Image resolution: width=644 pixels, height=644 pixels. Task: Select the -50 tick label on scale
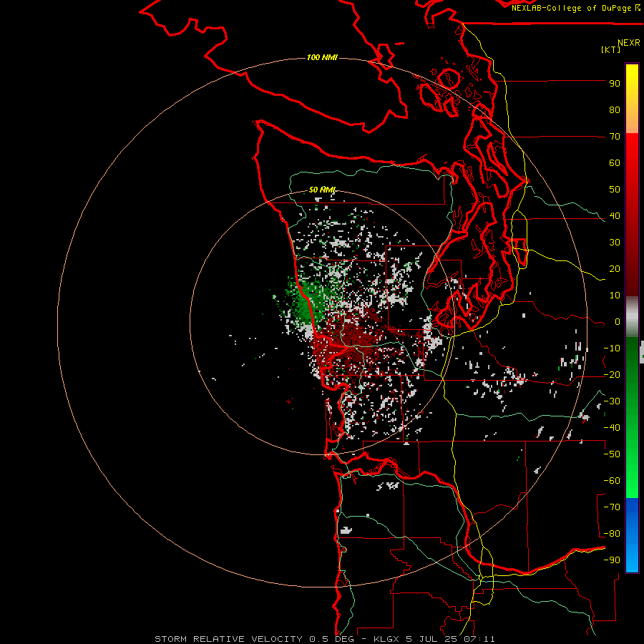(612, 454)
